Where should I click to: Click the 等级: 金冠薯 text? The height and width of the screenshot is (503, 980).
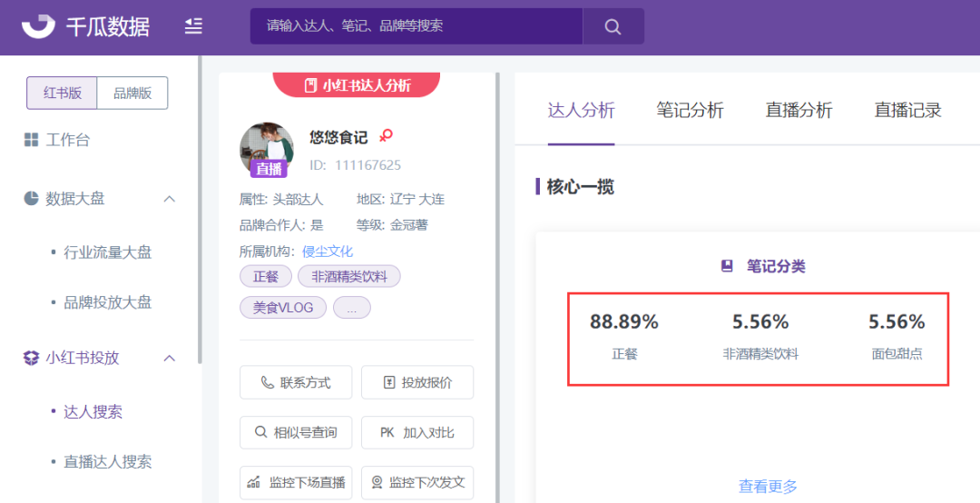pyautogui.click(x=393, y=225)
